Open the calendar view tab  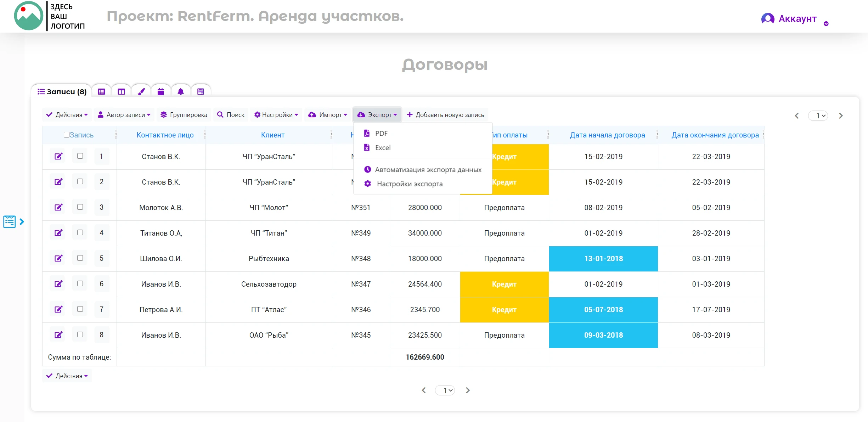coord(161,91)
